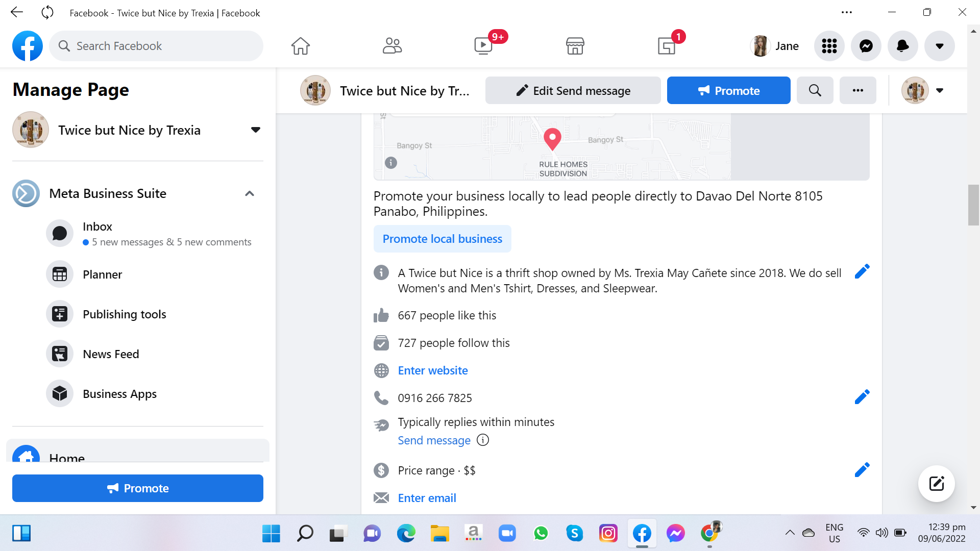Open Messenger icon in top bar
This screenshot has width=980, height=551.
866,46
